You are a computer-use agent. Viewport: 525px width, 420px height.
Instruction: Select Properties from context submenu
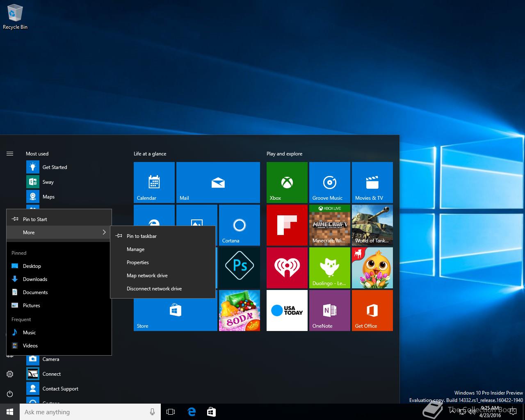click(138, 262)
